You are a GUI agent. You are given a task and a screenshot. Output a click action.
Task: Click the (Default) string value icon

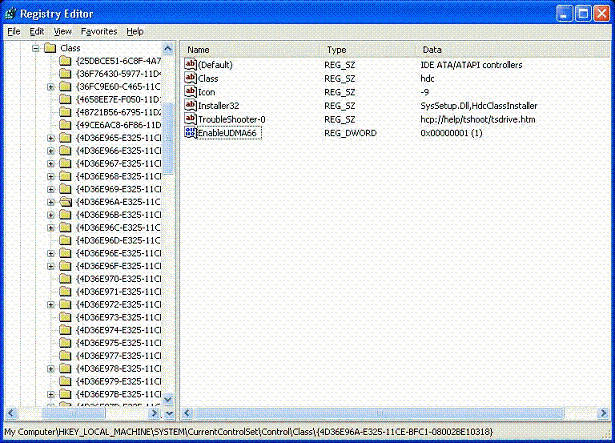point(190,64)
